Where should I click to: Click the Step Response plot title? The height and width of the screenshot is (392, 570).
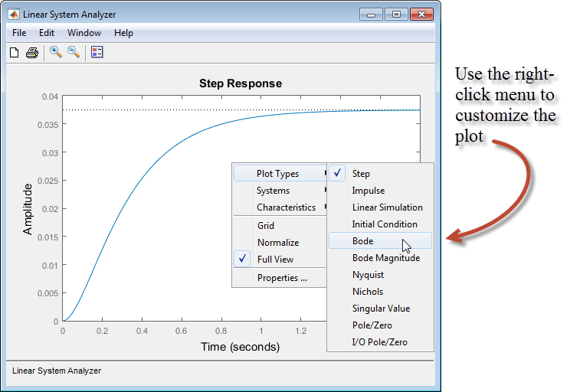pos(241,83)
